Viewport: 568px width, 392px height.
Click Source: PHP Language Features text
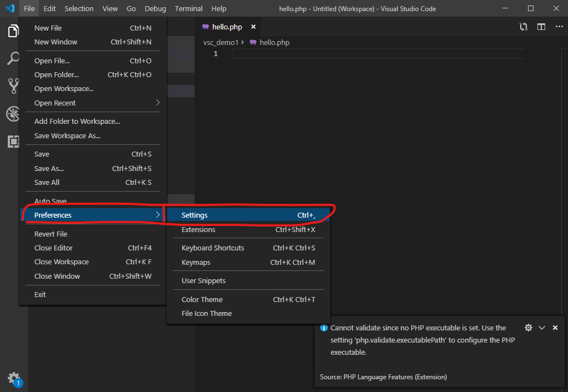383,377
